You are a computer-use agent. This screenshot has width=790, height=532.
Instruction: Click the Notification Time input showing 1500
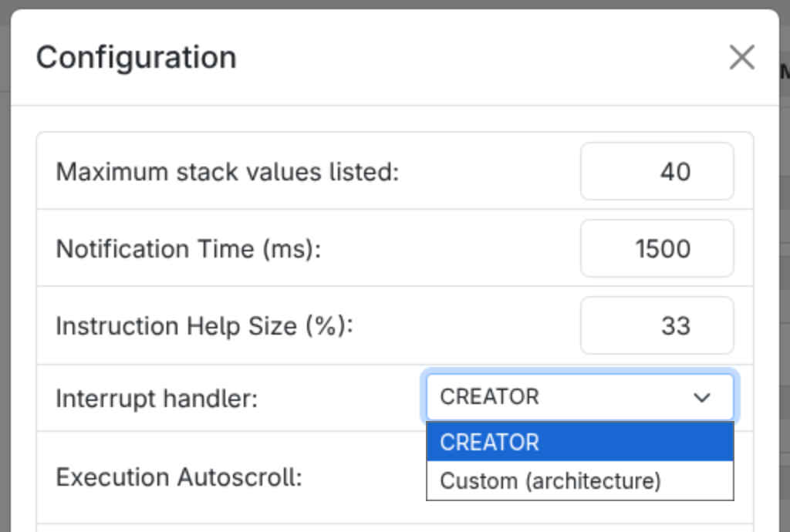[x=657, y=248]
